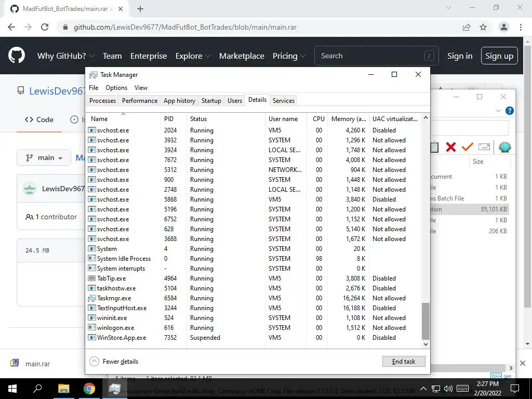
Task: Switch to Chrome from the taskbar
Action: 89,389
